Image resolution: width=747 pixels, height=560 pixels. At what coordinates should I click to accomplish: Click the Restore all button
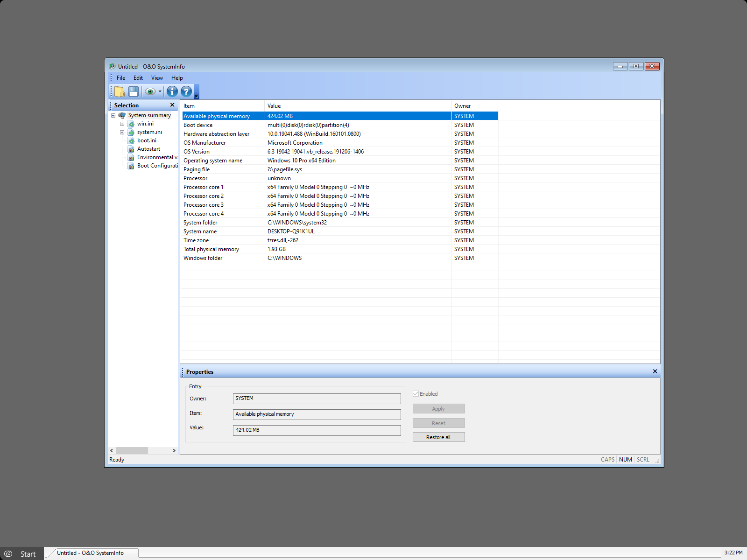pyautogui.click(x=438, y=437)
